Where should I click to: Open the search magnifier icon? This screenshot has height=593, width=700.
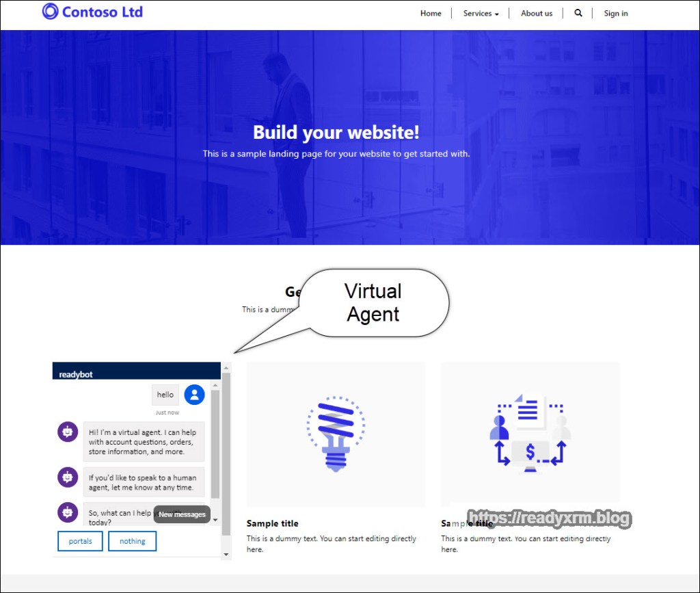pyautogui.click(x=578, y=13)
